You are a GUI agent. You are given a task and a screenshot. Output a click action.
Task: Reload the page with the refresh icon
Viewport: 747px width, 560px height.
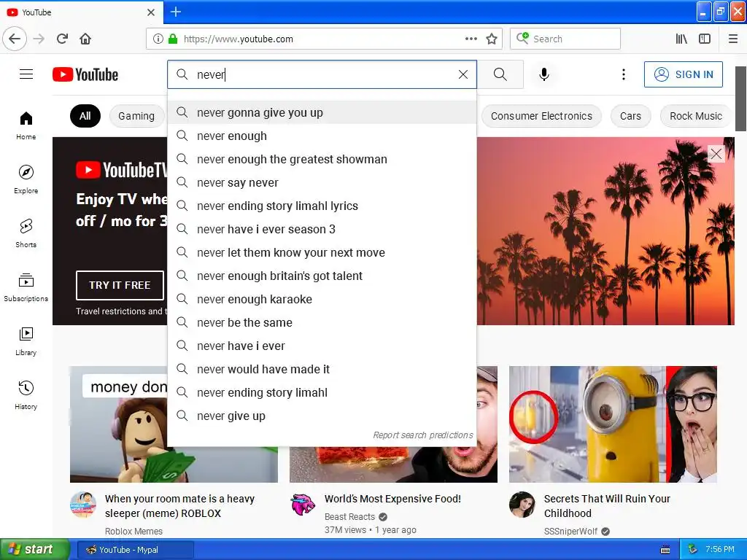[x=63, y=39]
